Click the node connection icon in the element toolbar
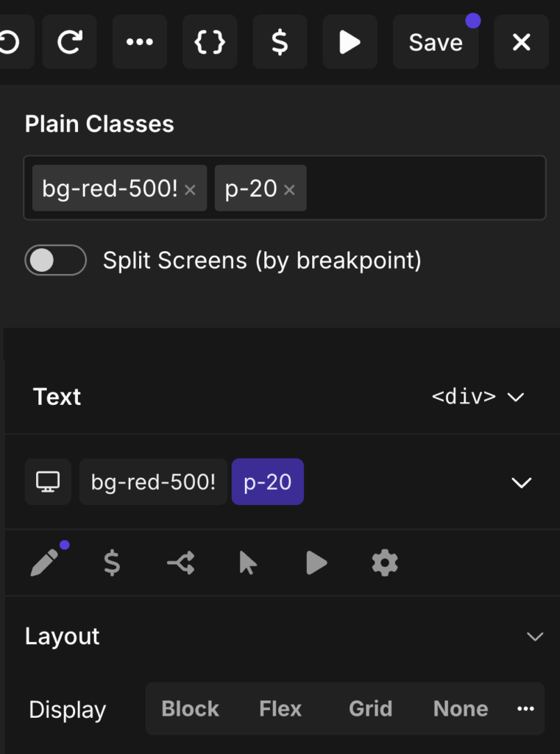This screenshot has height=754, width=560. [x=179, y=563]
